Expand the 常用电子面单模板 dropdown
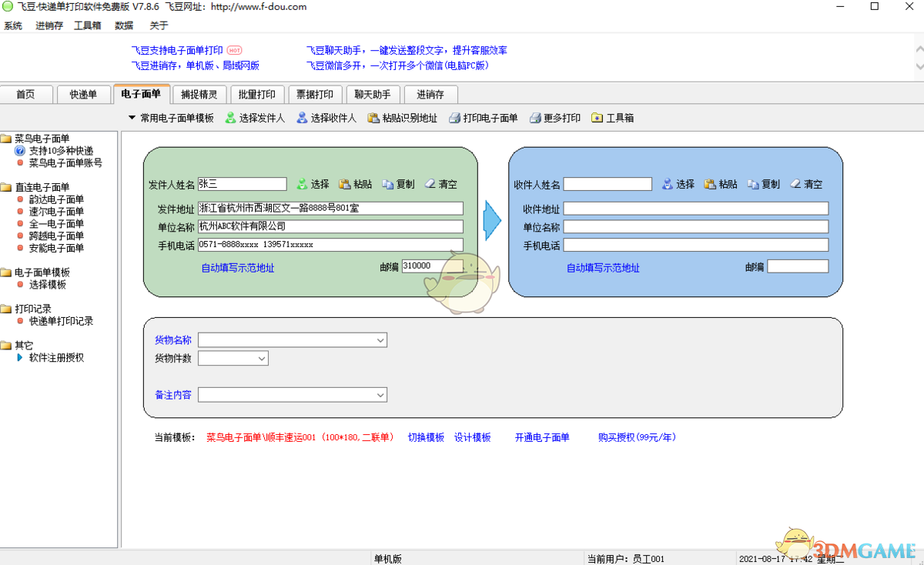 (x=132, y=118)
